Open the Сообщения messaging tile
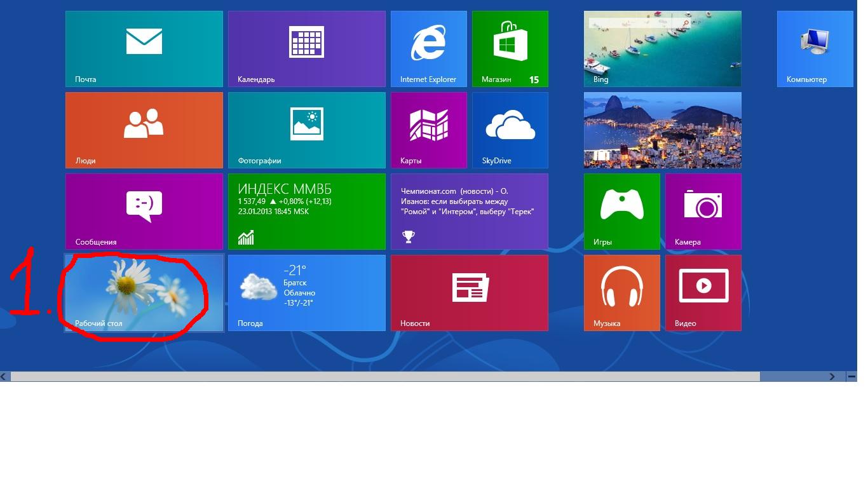Screen dimensions: 868x488 pos(144,212)
